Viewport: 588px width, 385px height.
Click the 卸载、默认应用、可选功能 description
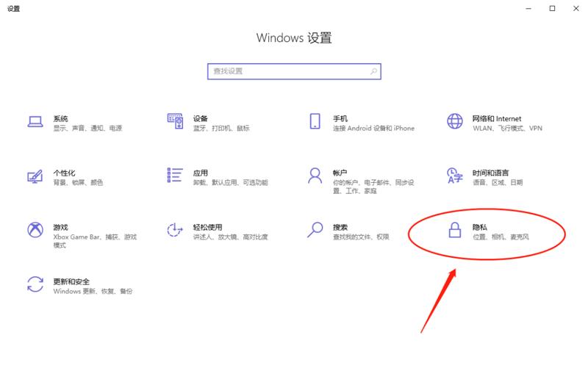pyautogui.click(x=230, y=182)
